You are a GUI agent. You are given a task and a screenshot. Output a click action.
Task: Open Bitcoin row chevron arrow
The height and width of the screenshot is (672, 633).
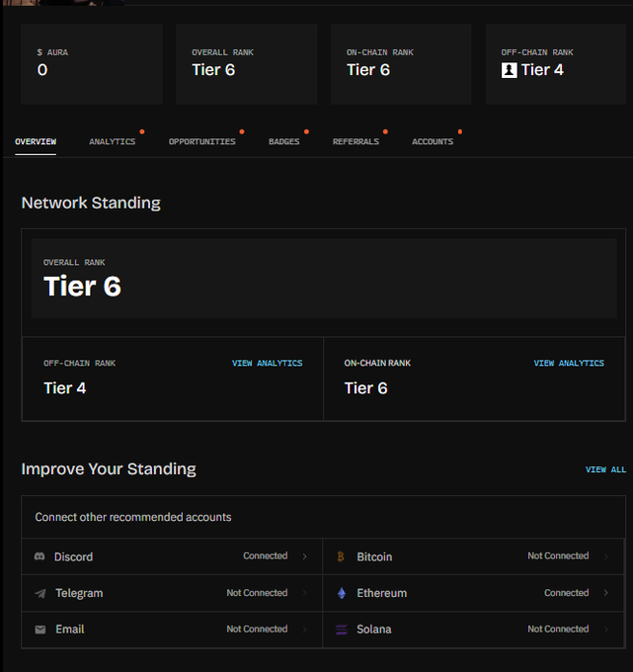pos(606,556)
